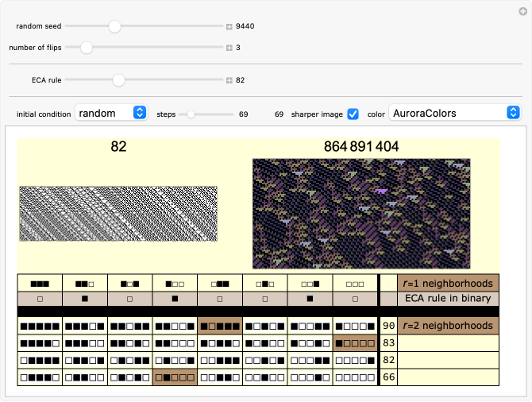Click the highlighted brown cell in row 90

220,326
